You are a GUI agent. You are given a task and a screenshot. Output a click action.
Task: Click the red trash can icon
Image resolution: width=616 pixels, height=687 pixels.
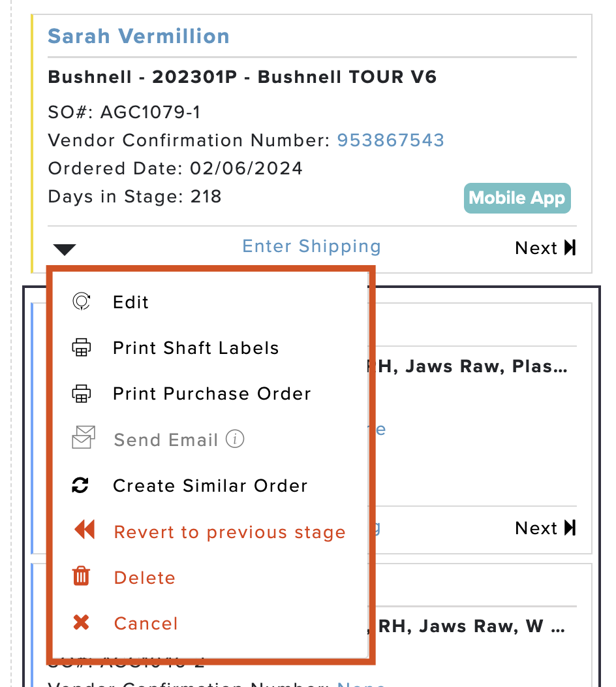pos(81,576)
